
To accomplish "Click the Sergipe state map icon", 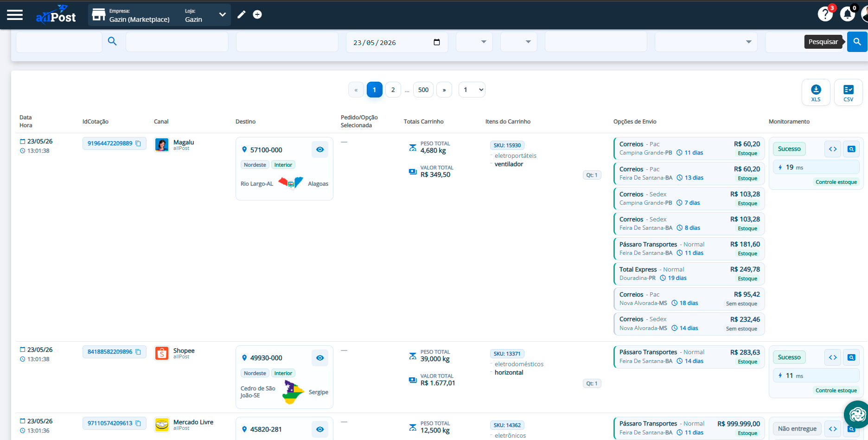I will (293, 392).
